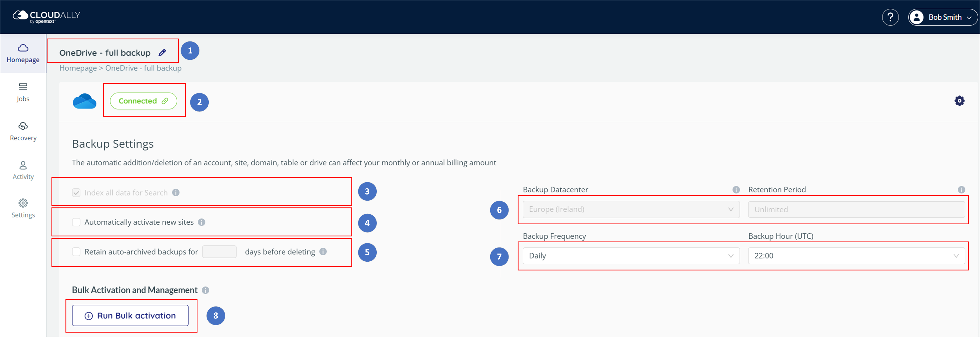Viewport: 980px width, 337px height.
Task: Click Run Bulk activation button
Action: pos(130,316)
